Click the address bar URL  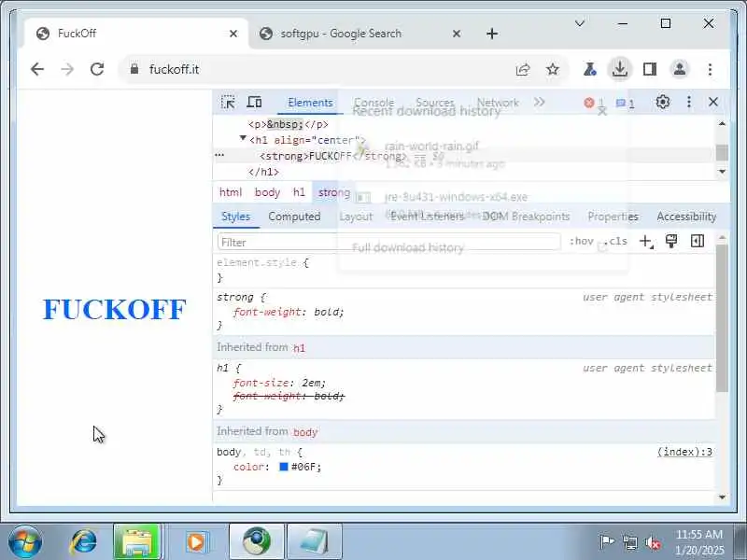click(x=175, y=69)
